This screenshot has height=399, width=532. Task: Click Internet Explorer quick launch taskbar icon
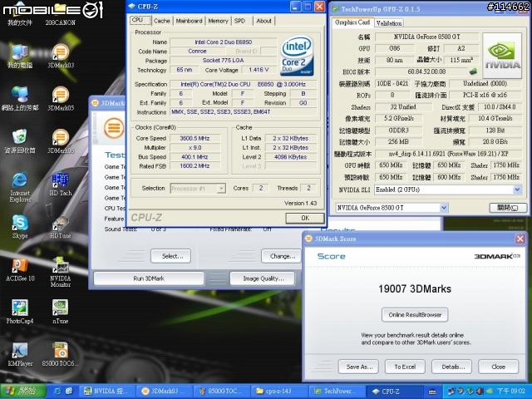(x=57, y=392)
